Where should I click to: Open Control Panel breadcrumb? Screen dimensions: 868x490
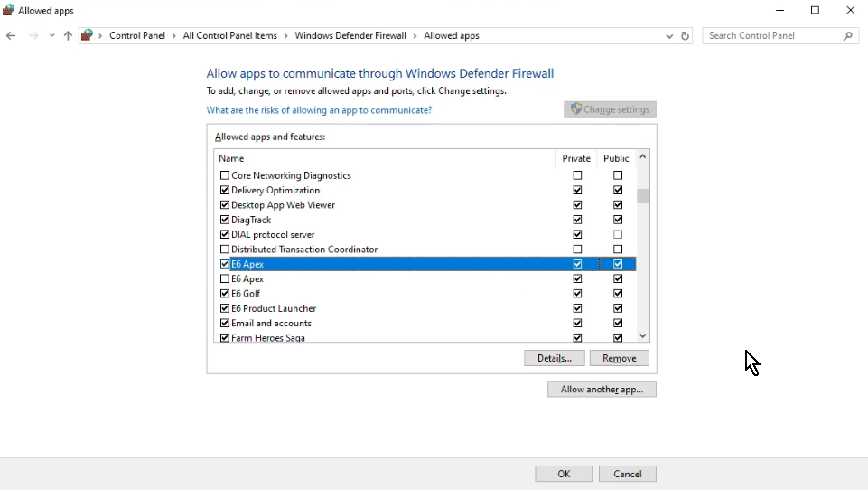click(x=137, y=35)
